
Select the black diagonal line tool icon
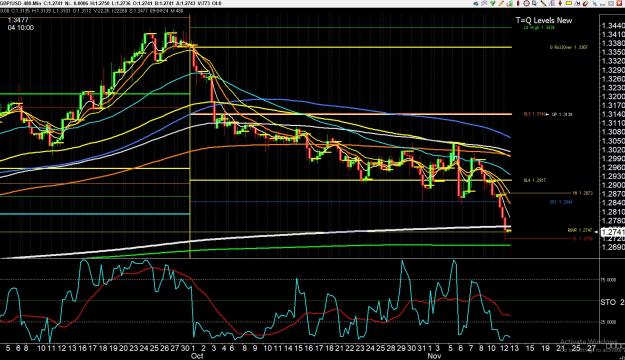pos(544,3)
